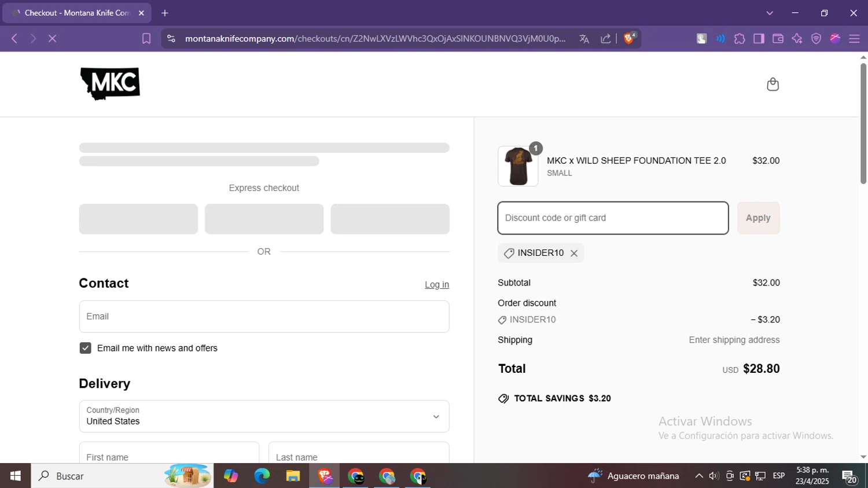Image resolution: width=868 pixels, height=488 pixels.
Task: Open Microsoft Edge from taskbar
Action: click(x=262, y=476)
